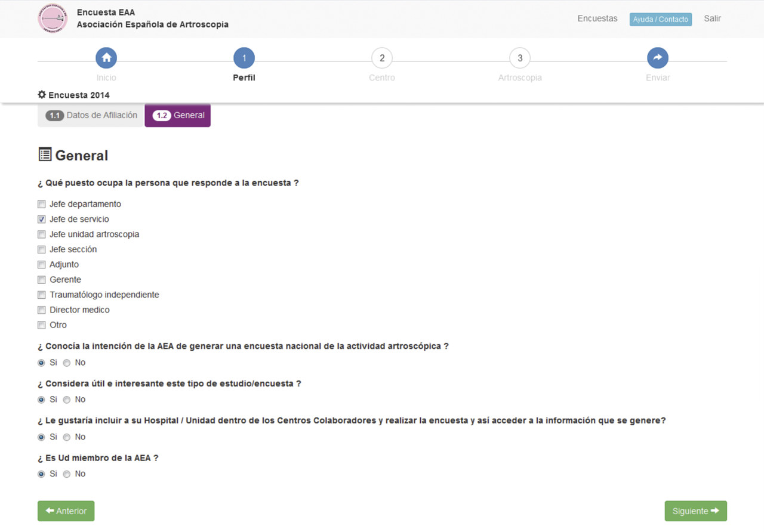Viewport: 764px width, 532px height.
Task: Select No for Centros Colaboradores question
Action: pyautogui.click(x=67, y=437)
